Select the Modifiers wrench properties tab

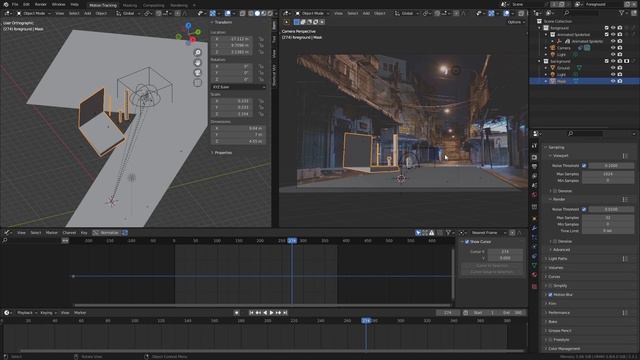[535, 228]
